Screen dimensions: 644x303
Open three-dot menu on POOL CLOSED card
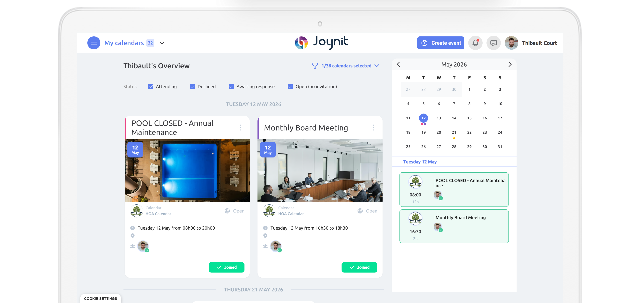(241, 128)
